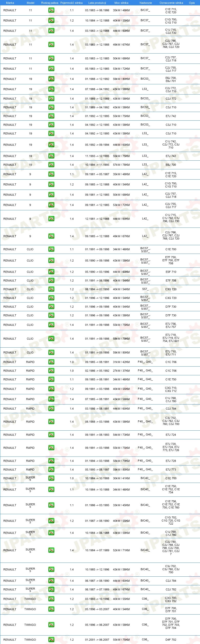
Task: Select the 03.1983 -> 06.1986 production years cell
Action: click(x=97, y=11)
